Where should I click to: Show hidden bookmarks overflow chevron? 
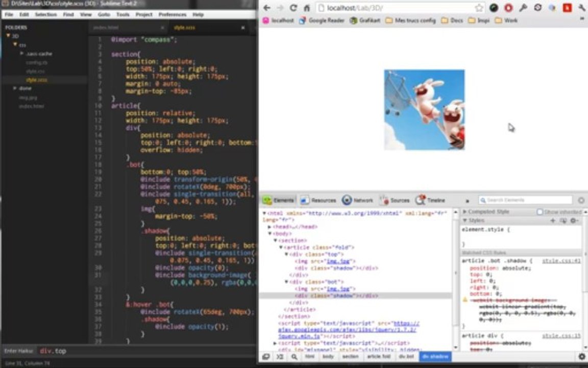[582, 19]
